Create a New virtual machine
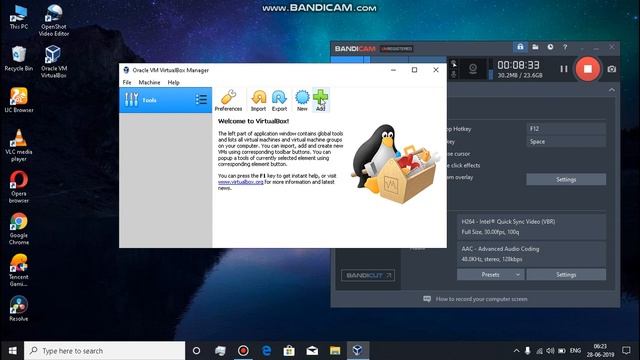The height and width of the screenshot is (360, 640). [x=302, y=100]
